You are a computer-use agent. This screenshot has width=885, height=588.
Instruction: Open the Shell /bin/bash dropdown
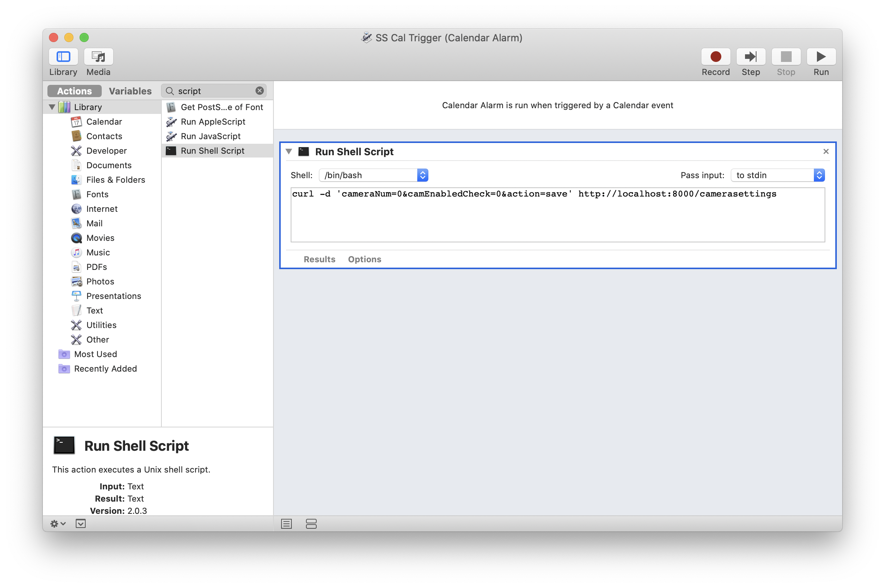pyautogui.click(x=373, y=175)
